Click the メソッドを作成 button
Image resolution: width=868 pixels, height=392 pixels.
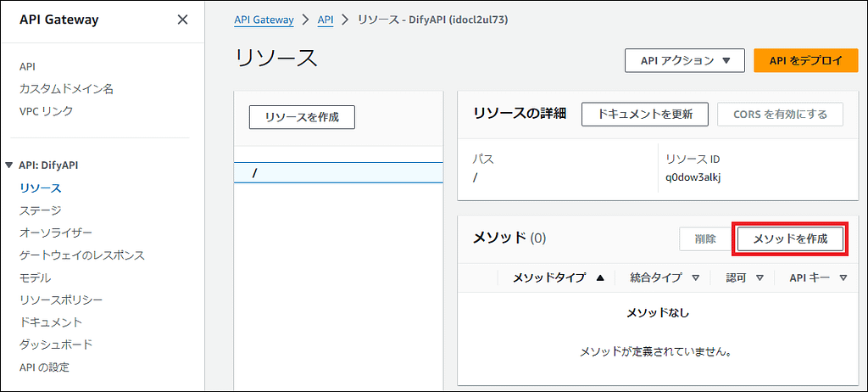791,239
